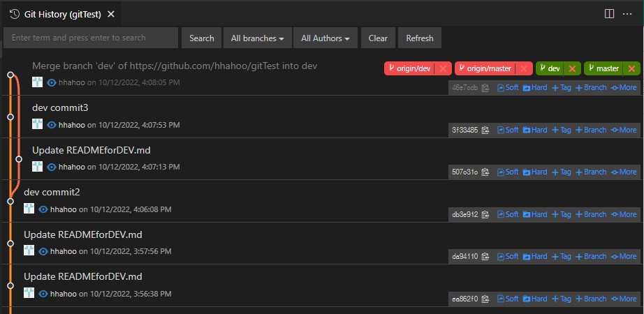
Task: Close the Git History (gitTest) tab
Action: [110, 15]
